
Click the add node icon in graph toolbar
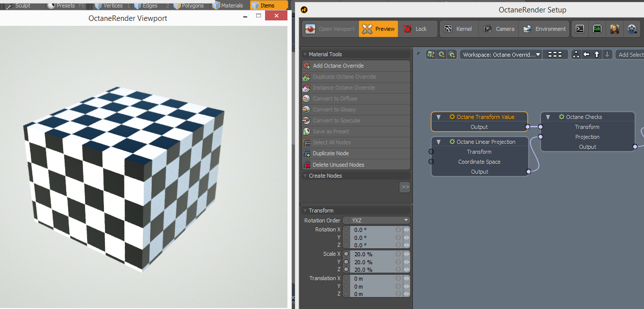point(431,55)
